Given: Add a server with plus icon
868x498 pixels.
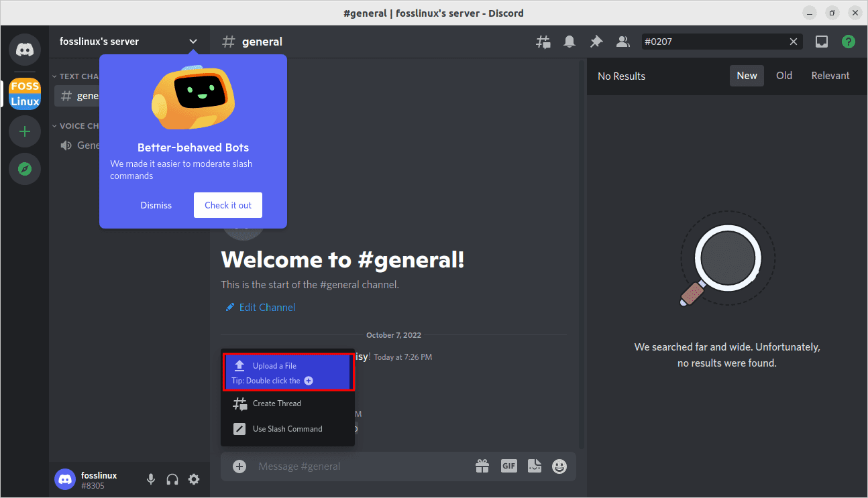Looking at the screenshot, I should 25,131.
